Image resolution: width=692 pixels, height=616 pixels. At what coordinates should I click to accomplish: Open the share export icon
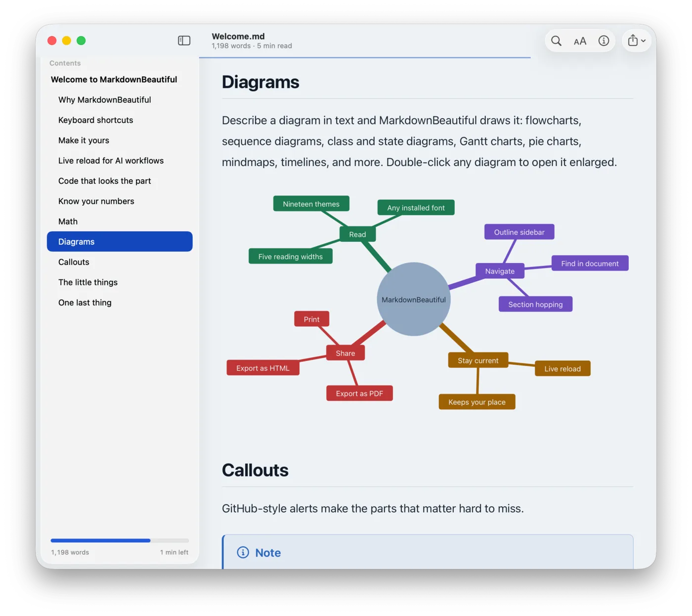click(x=633, y=41)
